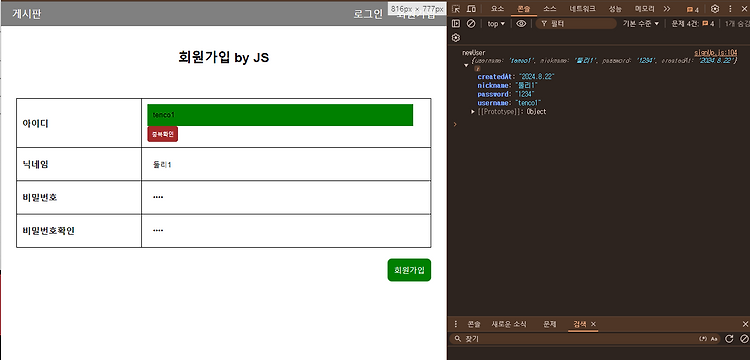Open the 메모리 tab
The width and height of the screenshot is (750, 360).
644,9
